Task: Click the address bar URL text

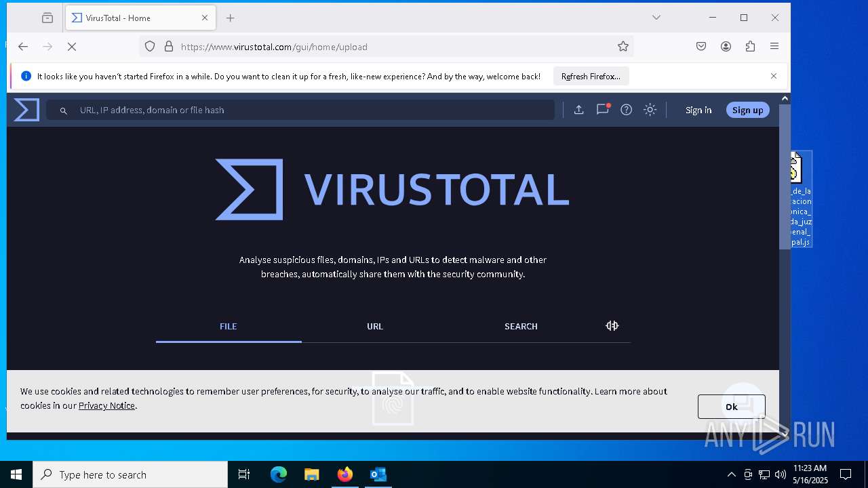Action: [274, 47]
